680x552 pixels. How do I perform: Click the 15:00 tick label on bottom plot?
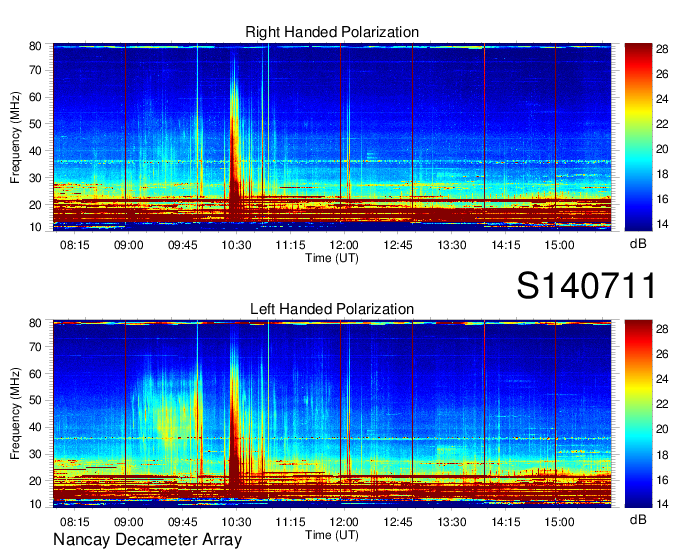(559, 522)
